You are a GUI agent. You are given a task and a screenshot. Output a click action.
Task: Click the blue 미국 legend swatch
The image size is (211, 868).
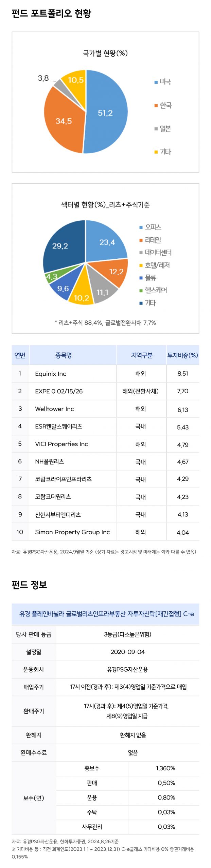(156, 82)
